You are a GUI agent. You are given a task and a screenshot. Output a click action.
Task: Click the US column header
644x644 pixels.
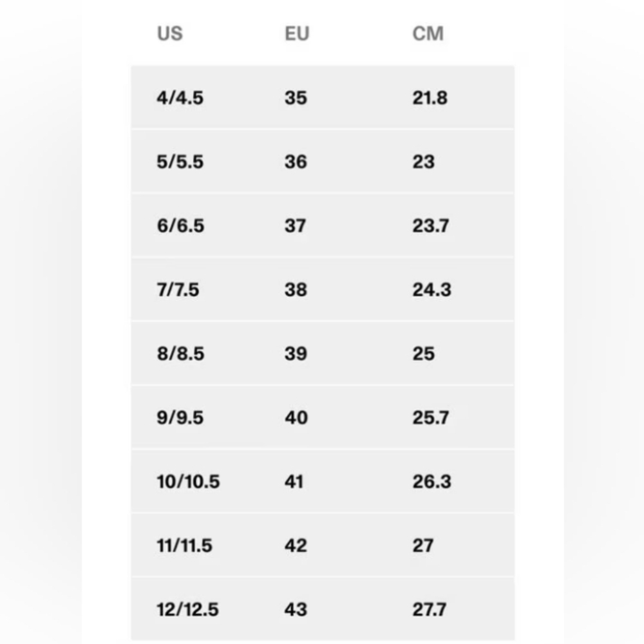169,33
